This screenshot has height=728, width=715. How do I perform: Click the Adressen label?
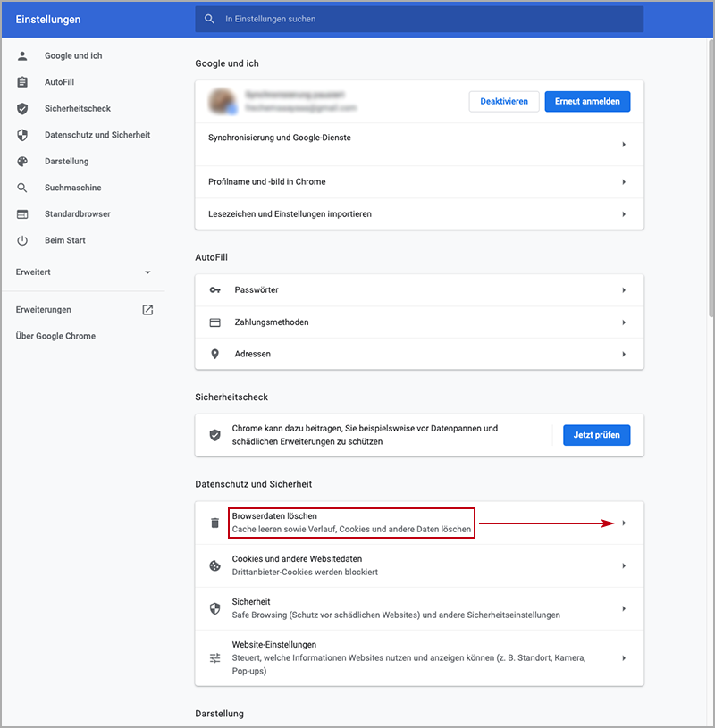pyautogui.click(x=253, y=354)
